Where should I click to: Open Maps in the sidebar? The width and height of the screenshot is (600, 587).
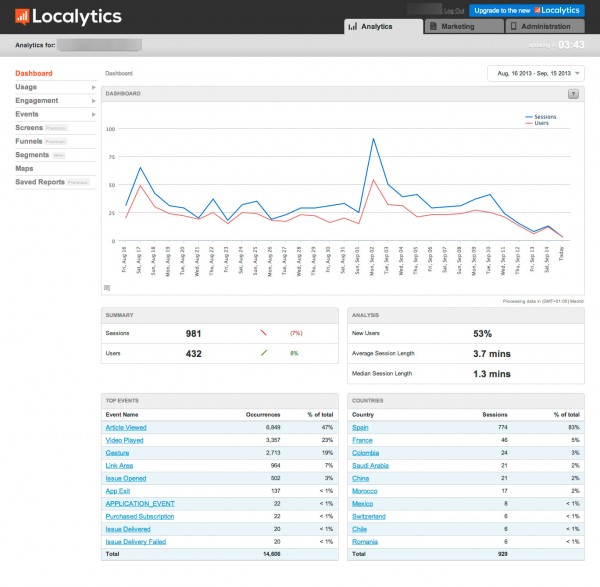(x=24, y=168)
